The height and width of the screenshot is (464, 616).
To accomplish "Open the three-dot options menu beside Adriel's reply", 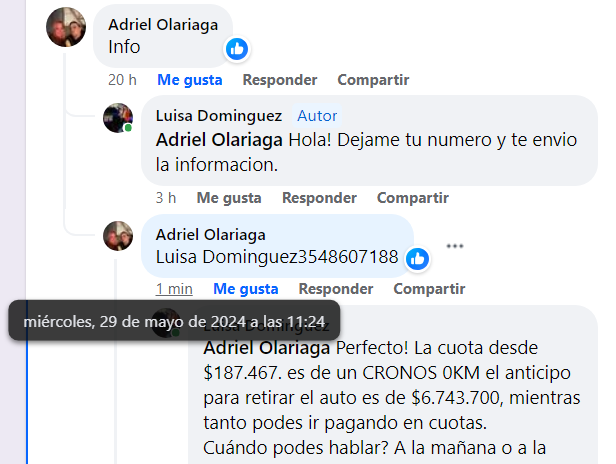I will (455, 246).
